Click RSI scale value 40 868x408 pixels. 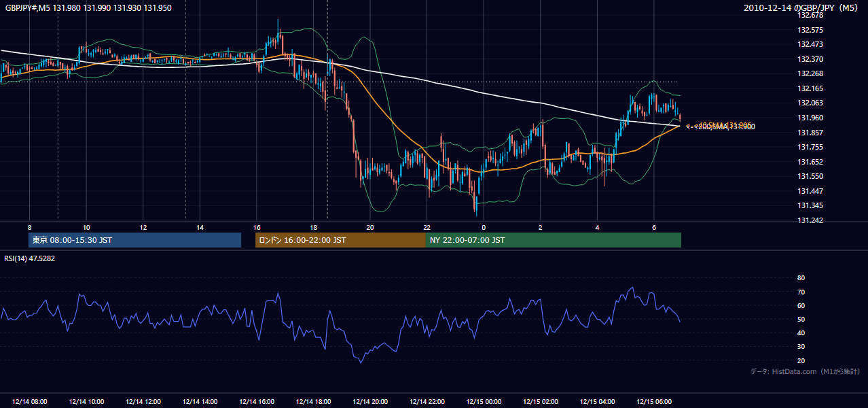[801, 333]
